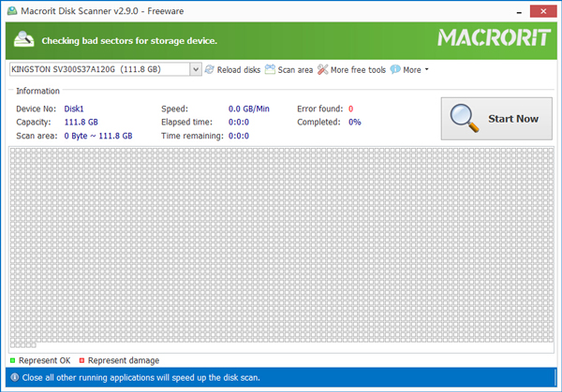Image resolution: width=562 pixels, height=392 pixels.
Task: Click the Elapsed time 0:0:0 value
Action: 239,122
